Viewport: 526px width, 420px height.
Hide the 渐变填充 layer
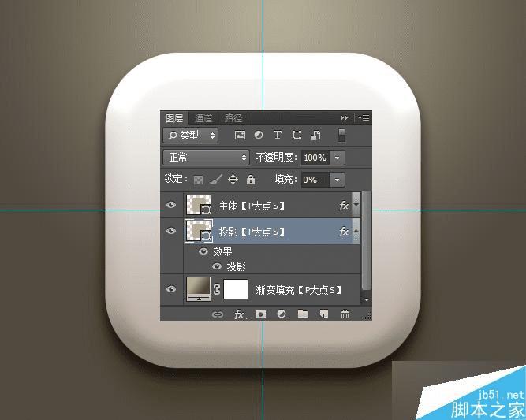pos(171,289)
